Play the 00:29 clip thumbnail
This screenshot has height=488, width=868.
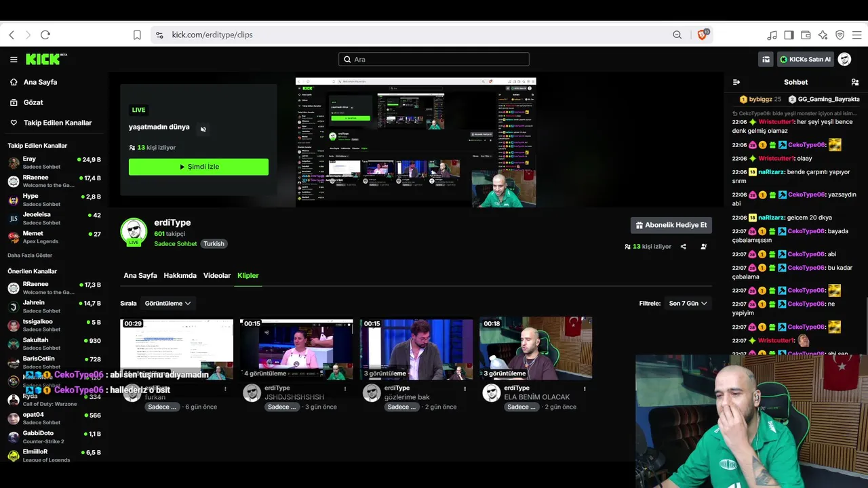pyautogui.click(x=176, y=349)
